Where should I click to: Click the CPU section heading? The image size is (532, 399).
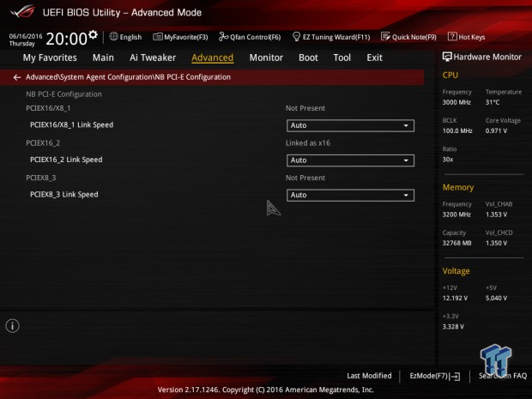[450, 75]
